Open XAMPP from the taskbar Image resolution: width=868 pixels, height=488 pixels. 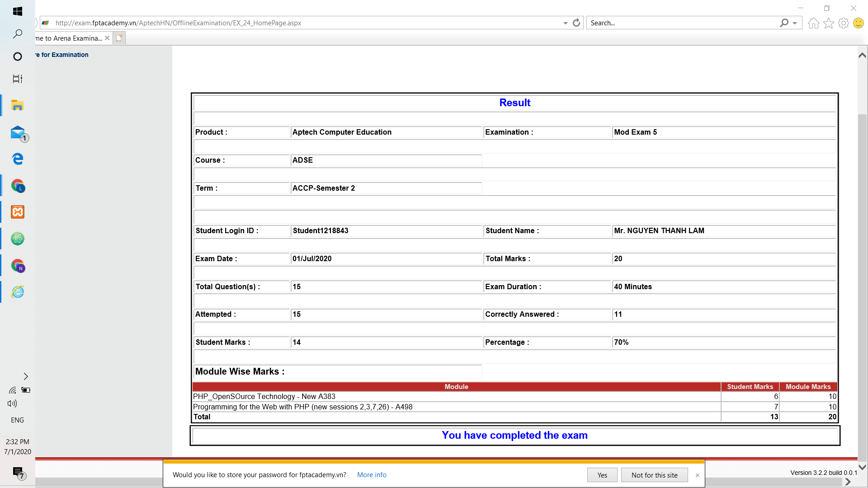point(18,212)
